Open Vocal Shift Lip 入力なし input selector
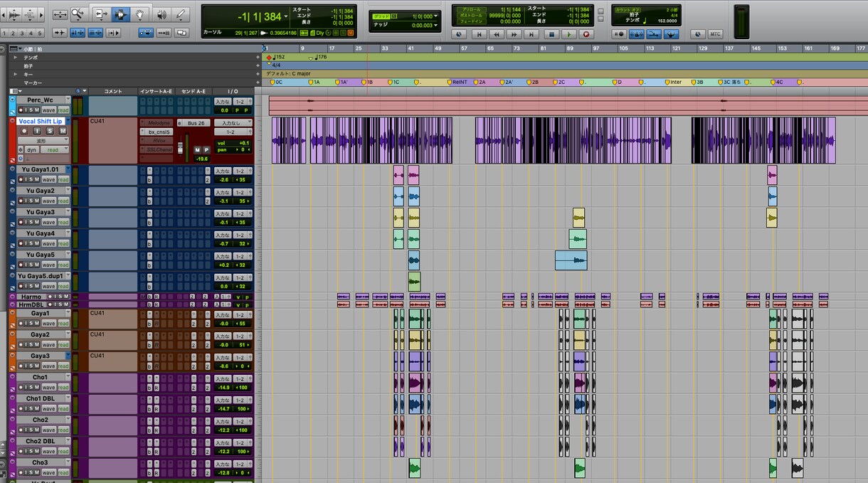Screen dimensions: 868x483 [233, 123]
